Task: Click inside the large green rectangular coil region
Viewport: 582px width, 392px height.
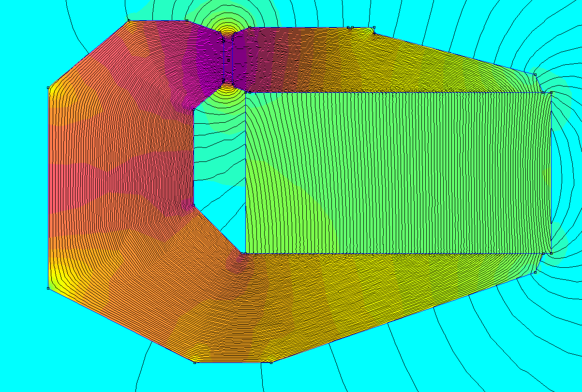Action: 398,173
